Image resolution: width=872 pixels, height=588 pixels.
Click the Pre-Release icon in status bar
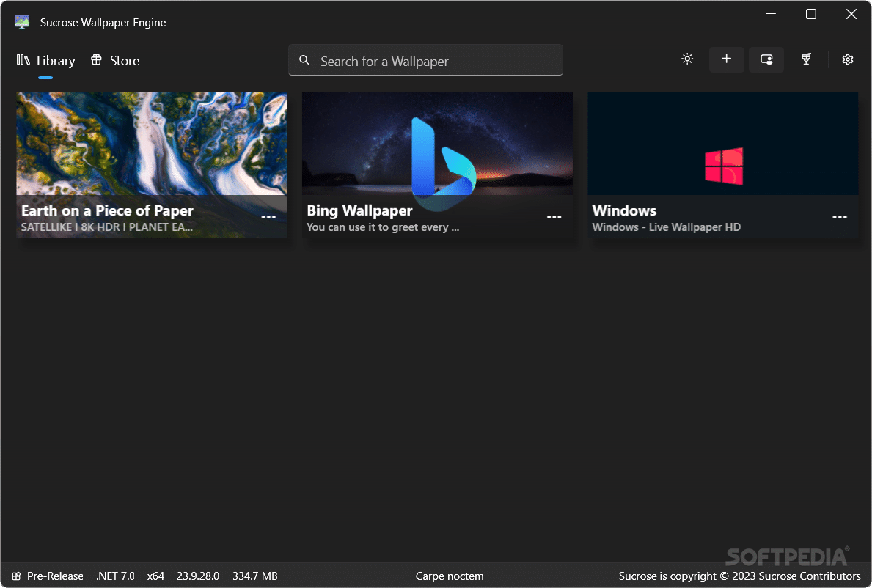click(16, 576)
